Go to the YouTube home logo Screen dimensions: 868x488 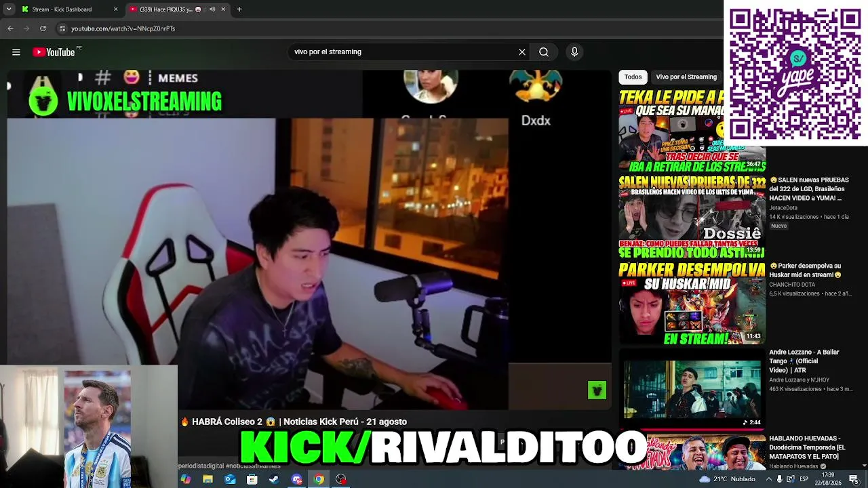[54, 52]
